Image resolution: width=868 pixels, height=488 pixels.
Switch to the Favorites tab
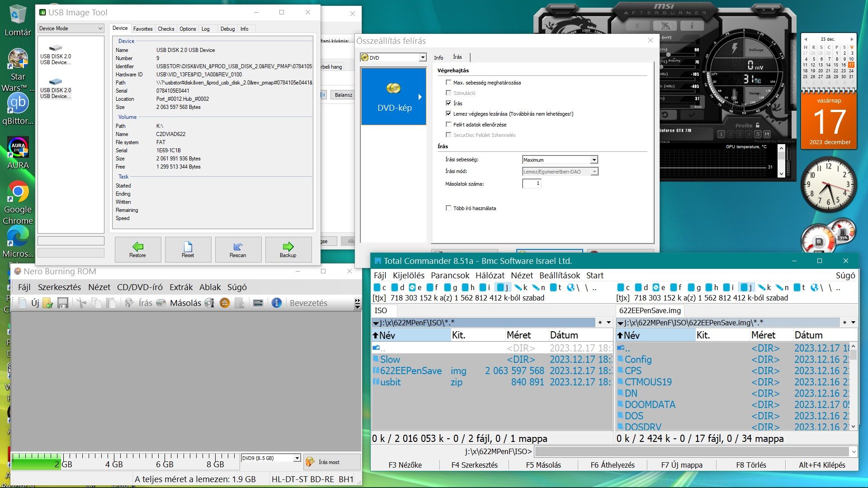143,29
